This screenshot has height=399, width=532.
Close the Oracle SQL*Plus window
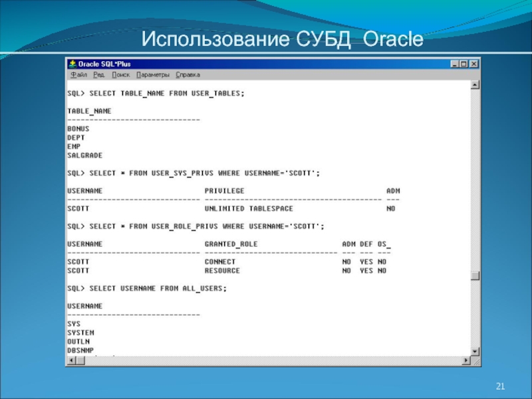tap(473, 64)
